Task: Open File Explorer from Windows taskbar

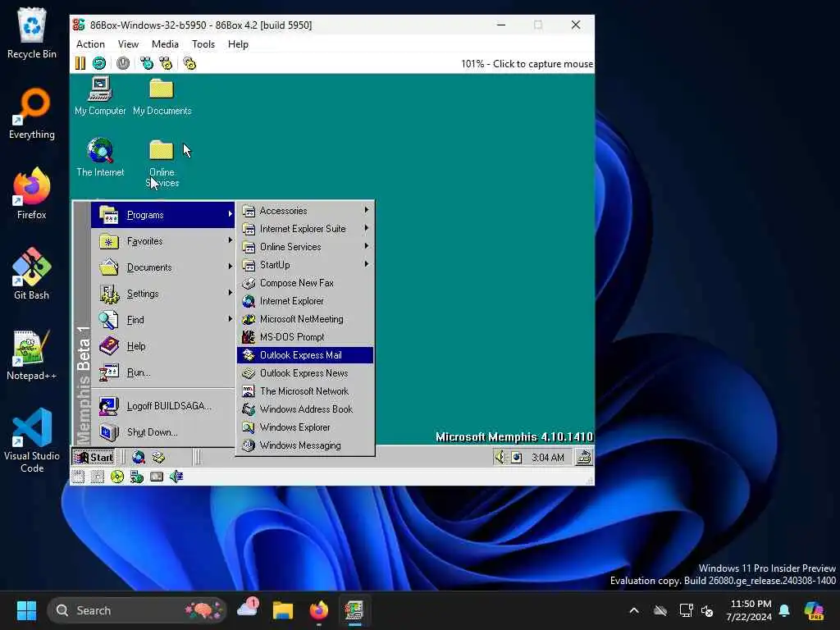Action: pos(283,610)
